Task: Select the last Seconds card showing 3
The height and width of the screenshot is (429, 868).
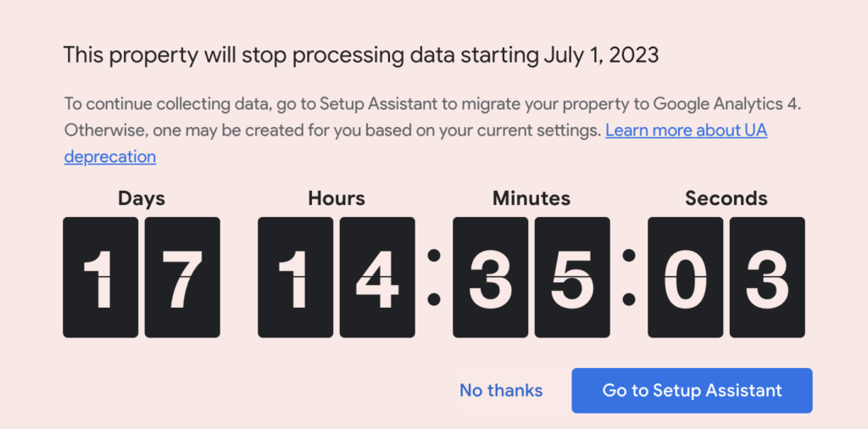Action: click(767, 277)
